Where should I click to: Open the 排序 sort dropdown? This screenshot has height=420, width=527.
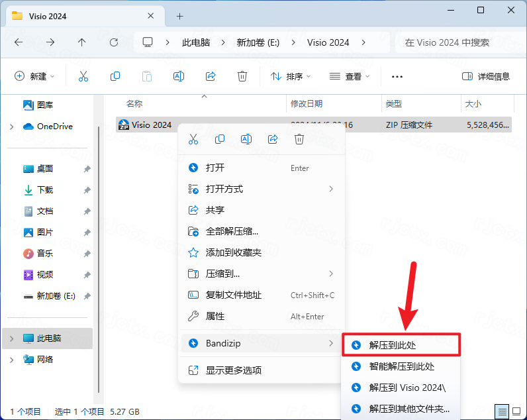291,76
